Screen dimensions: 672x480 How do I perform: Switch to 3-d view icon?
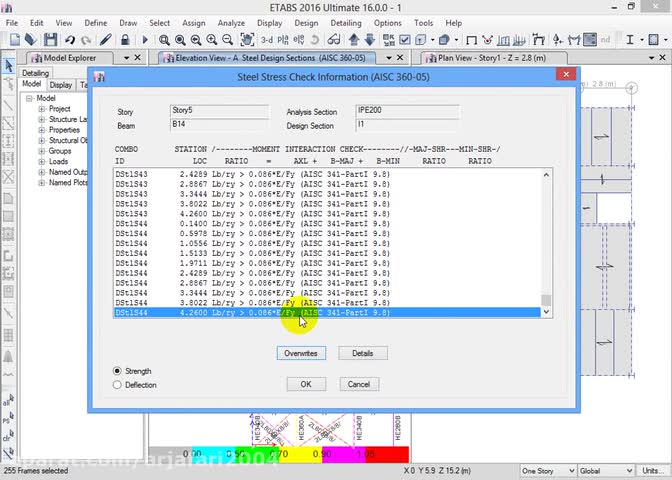pos(267,40)
